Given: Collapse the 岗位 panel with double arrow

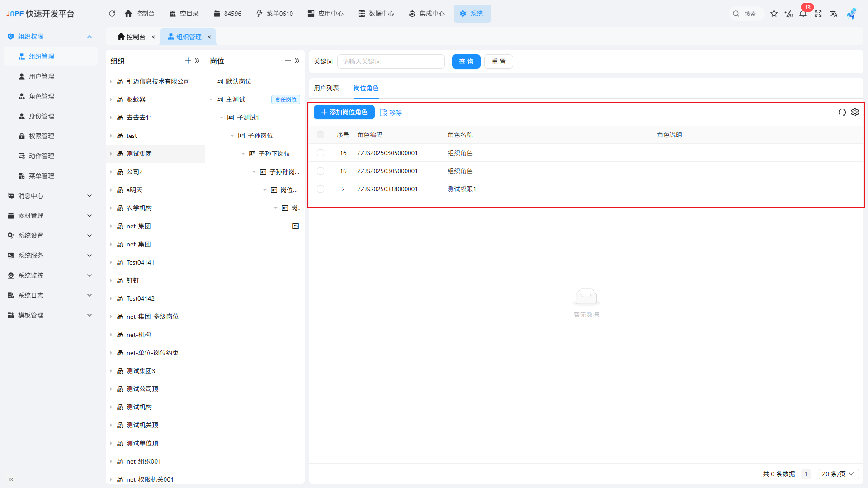Looking at the screenshot, I should click(x=297, y=61).
